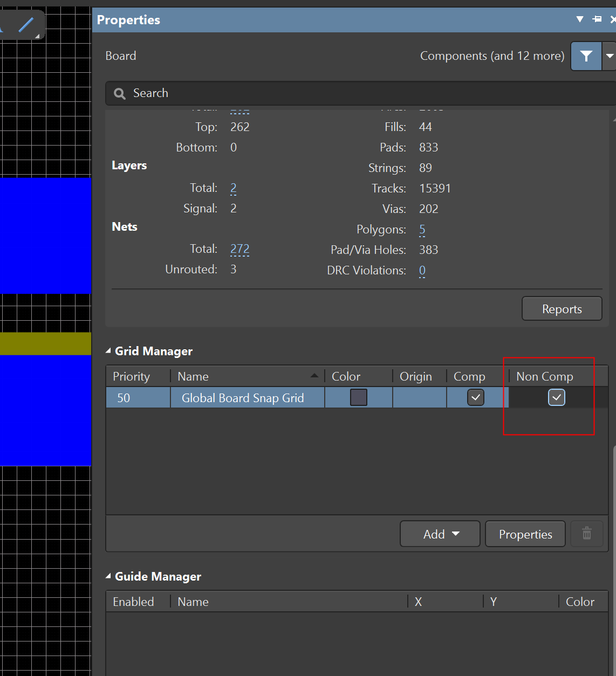
Task: Click the magnifier icon in the search box
Action: click(120, 94)
